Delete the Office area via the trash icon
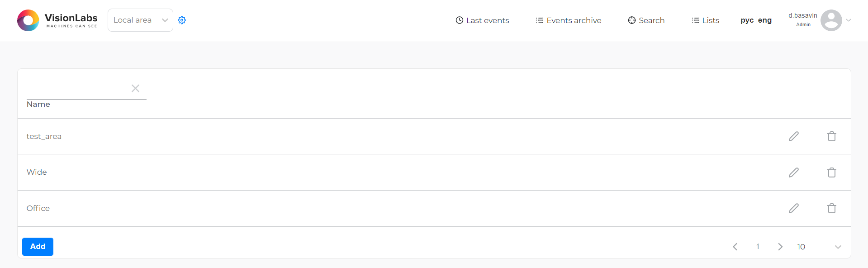Image resolution: width=868 pixels, height=268 pixels. [x=831, y=208]
